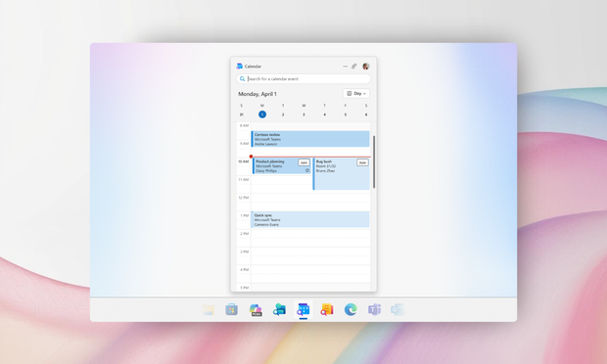Open the more options ellipsis menu
The width and height of the screenshot is (607, 364).
point(345,67)
